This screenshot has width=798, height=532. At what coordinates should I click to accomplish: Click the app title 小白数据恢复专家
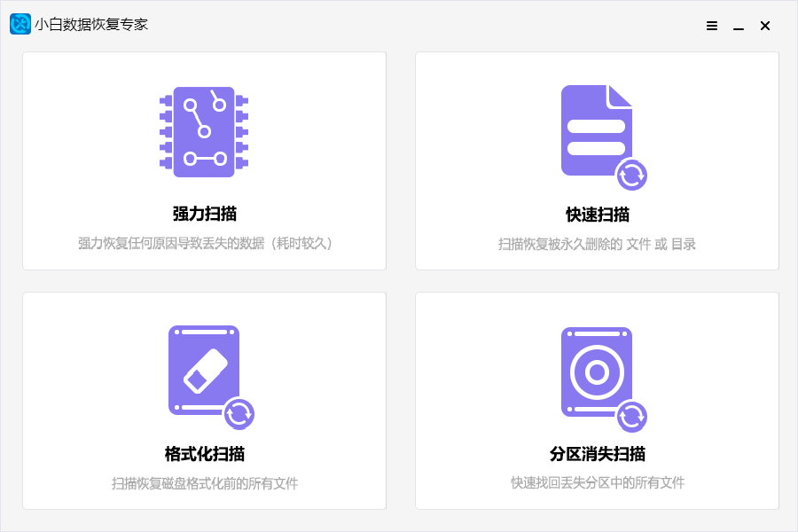coord(91,24)
